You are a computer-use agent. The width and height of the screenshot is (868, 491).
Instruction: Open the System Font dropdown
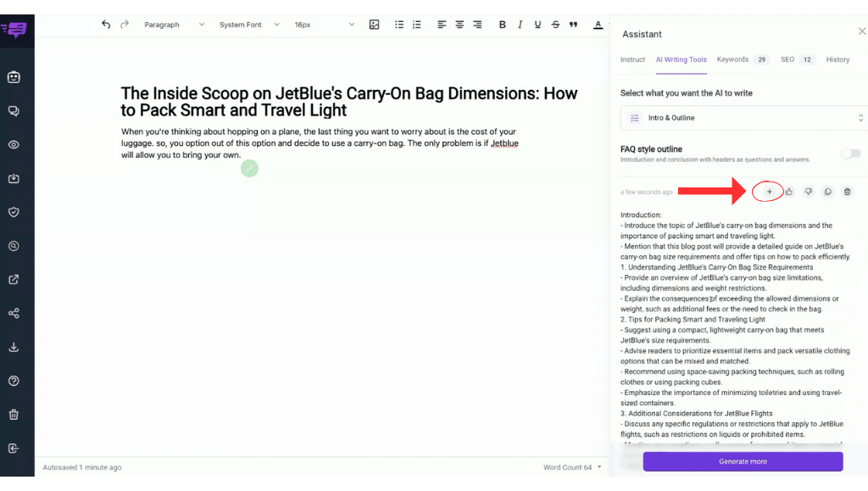pyautogui.click(x=249, y=25)
